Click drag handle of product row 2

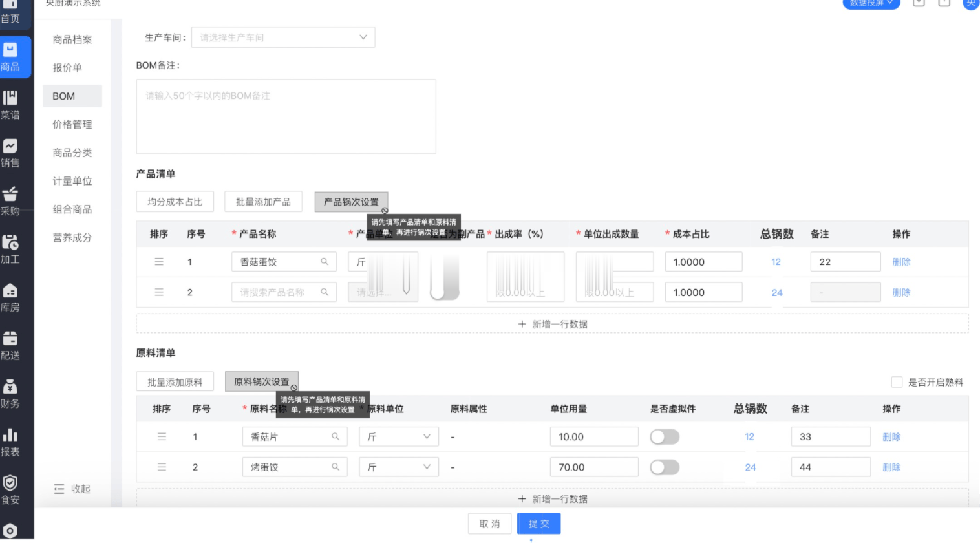pyautogui.click(x=159, y=292)
